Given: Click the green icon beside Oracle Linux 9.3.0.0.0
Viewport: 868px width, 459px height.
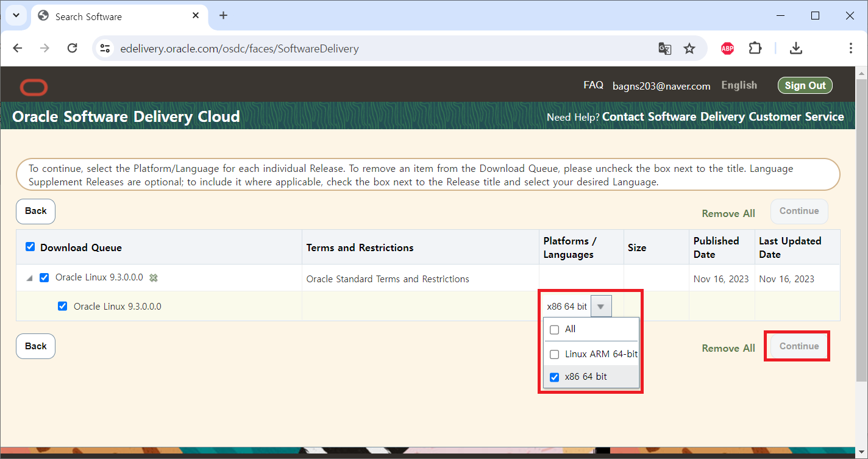Looking at the screenshot, I should point(154,278).
